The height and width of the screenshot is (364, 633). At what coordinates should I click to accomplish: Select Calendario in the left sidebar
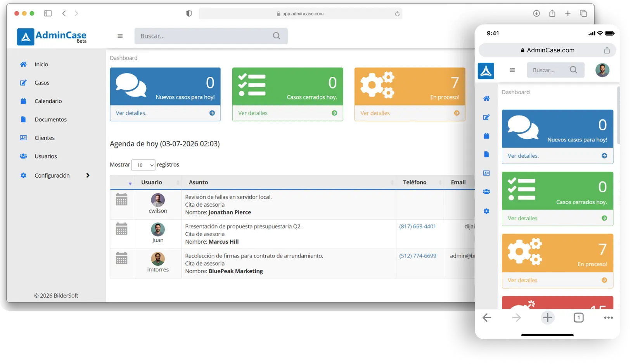pyautogui.click(x=48, y=101)
